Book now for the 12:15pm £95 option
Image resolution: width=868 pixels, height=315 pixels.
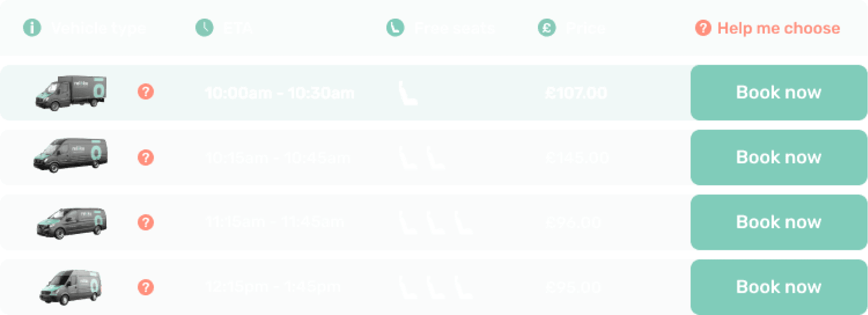pyautogui.click(x=777, y=287)
